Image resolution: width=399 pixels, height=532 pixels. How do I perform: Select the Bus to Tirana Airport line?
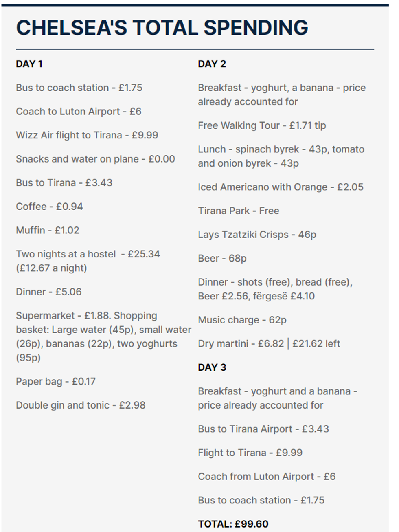click(263, 429)
